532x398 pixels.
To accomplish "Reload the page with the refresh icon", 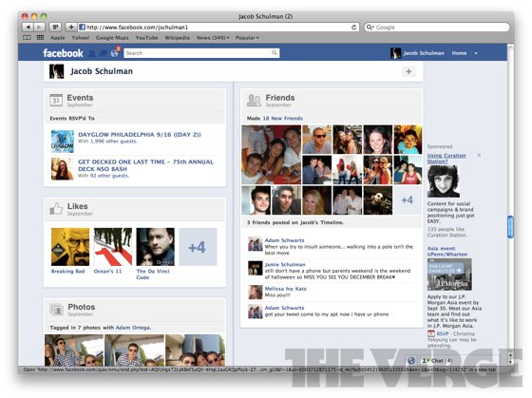I will (353, 28).
